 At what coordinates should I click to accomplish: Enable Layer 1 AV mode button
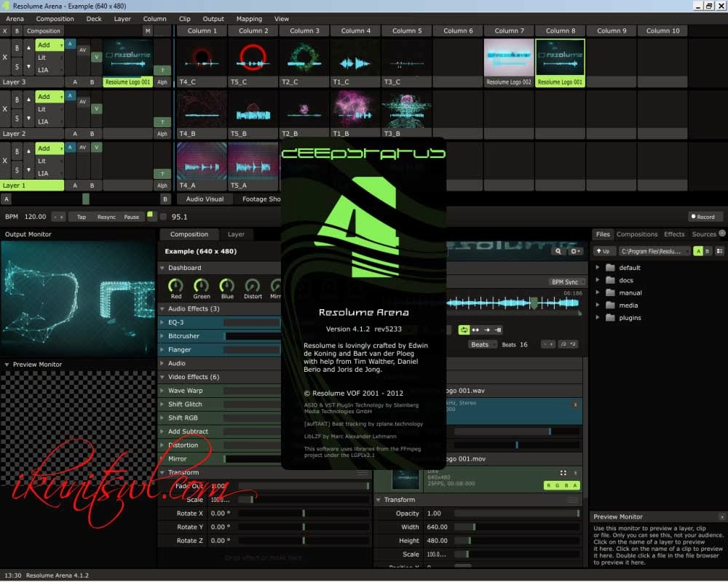click(83, 148)
